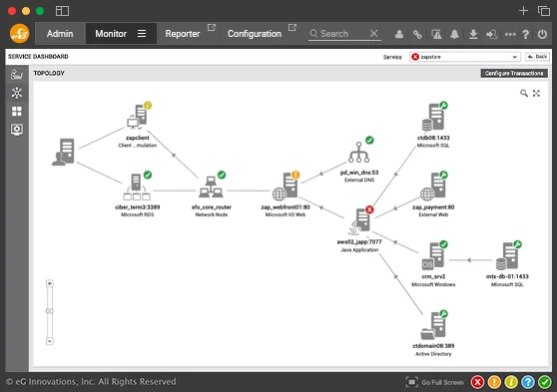Click the Microsoft RDS label
The height and width of the screenshot is (392, 557).
(x=138, y=214)
